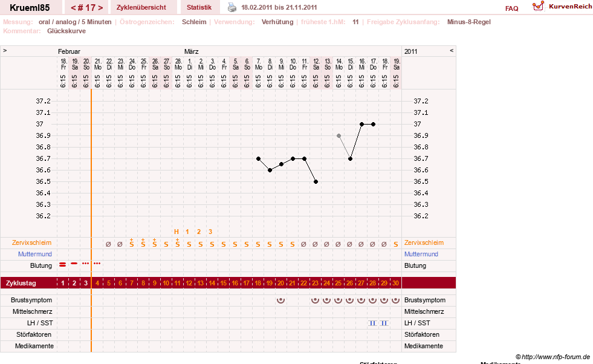Click the spotting dots icon on cycle day 4
Viewport: 593px width, 364px height.
coord(97,264)
